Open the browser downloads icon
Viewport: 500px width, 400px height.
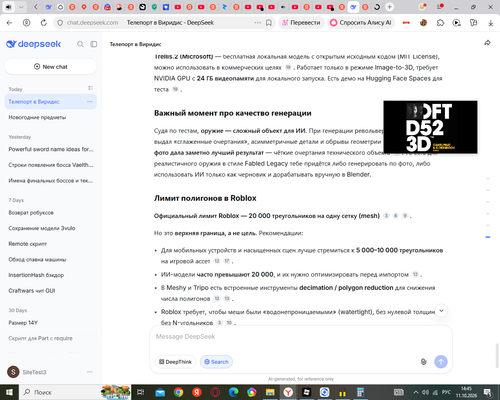490,23
